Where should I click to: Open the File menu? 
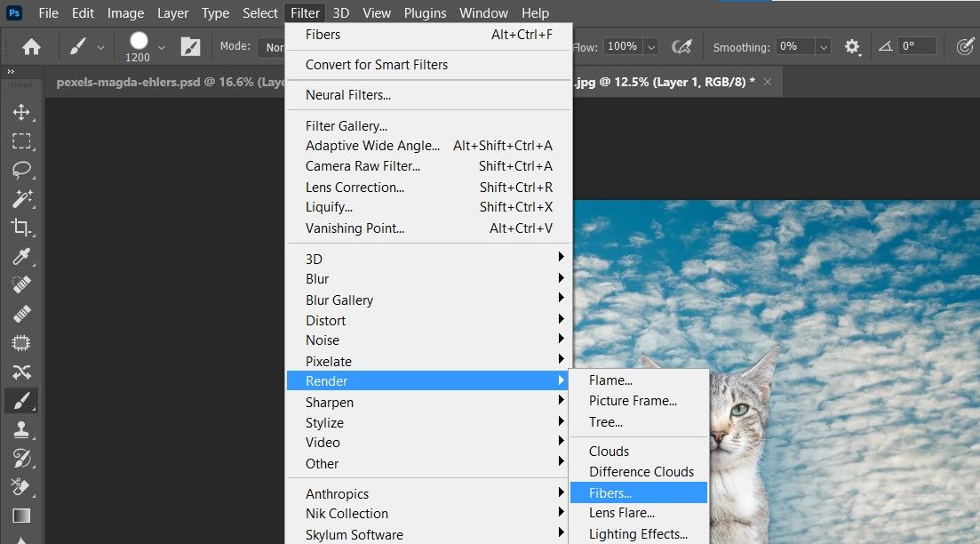coord(48,13)
